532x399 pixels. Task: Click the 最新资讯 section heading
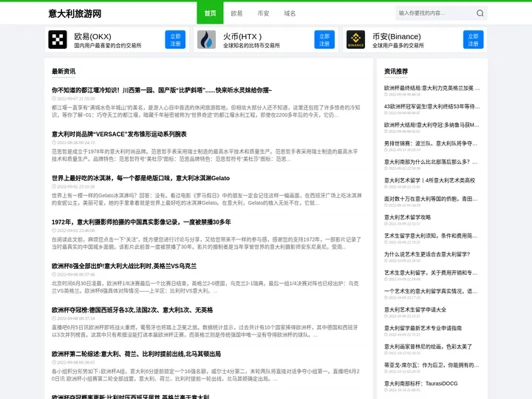[x=64, y=71]
